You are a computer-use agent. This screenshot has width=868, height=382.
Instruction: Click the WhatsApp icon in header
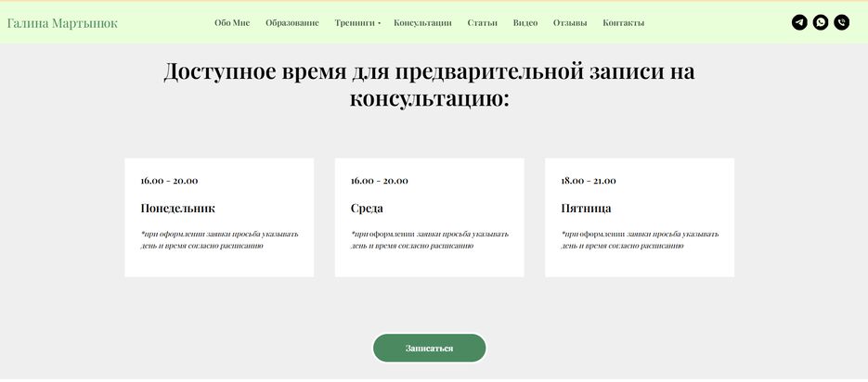(x=821, y=22)
